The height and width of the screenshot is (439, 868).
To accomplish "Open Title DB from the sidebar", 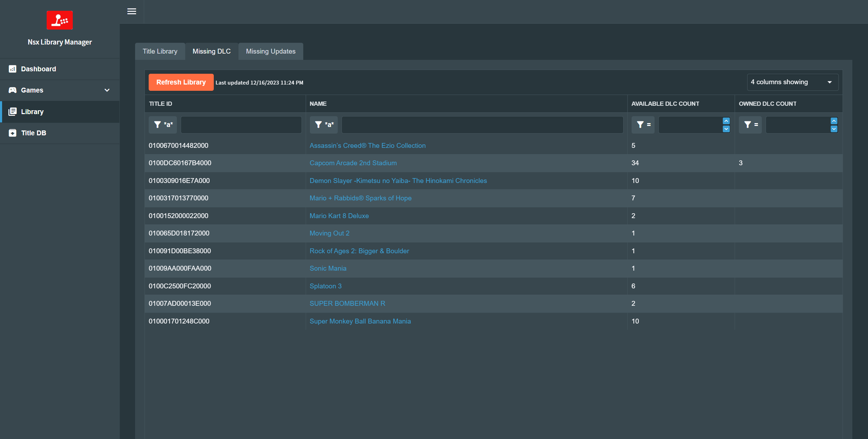I will [60, 133].
